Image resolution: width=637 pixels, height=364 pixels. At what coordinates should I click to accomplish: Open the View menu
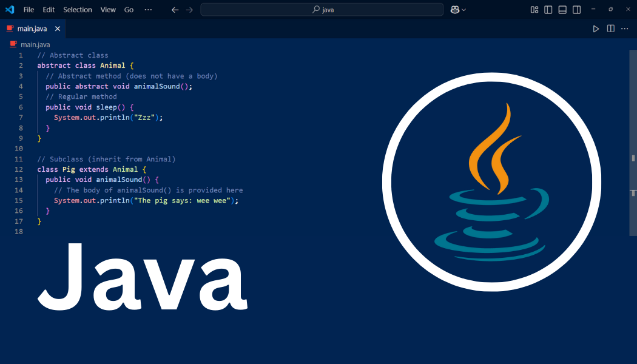pyautogui.click(x=108, y=10)
